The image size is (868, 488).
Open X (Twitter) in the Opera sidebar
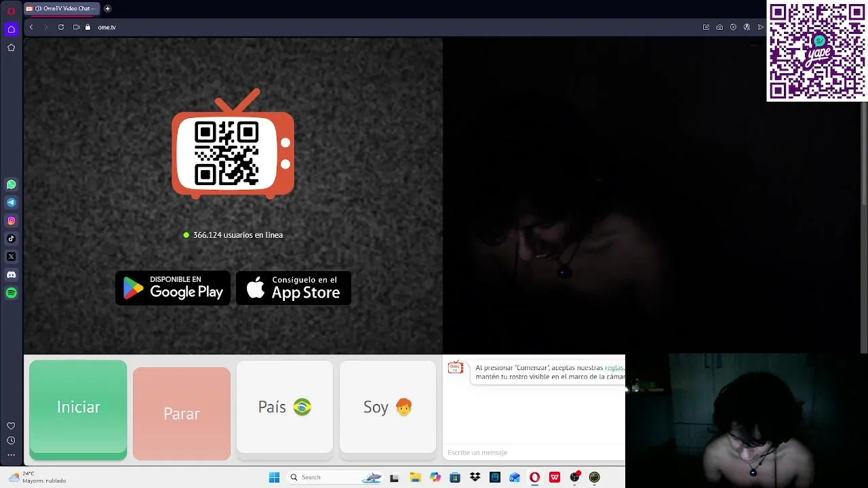pyautogui.click(x=11, y=257)
